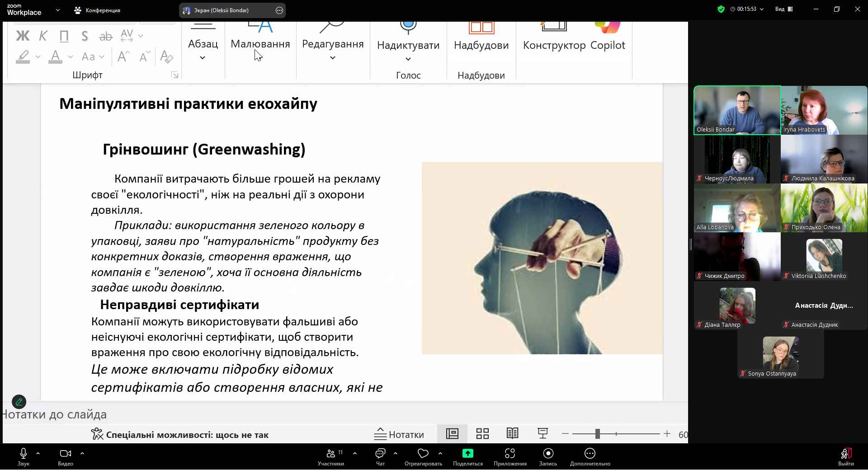This screenshot has width=868, height=470.
Task: Toggle underline formatting (П) icon
Action: point(64,36)
